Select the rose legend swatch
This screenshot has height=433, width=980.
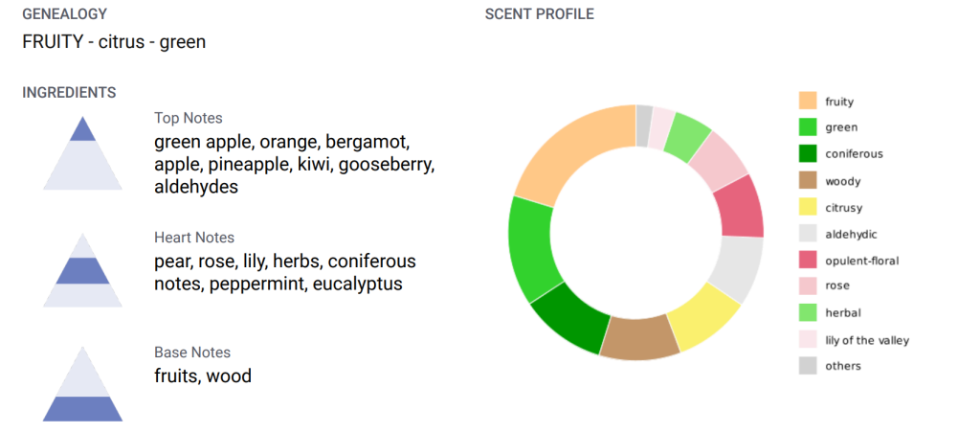pos(808,285)
